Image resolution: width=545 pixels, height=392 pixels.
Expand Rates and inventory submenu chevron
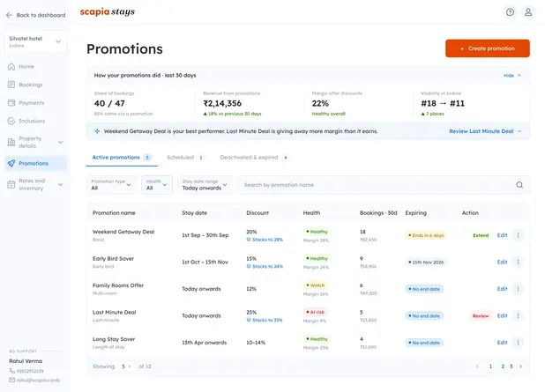pos(61,184)
